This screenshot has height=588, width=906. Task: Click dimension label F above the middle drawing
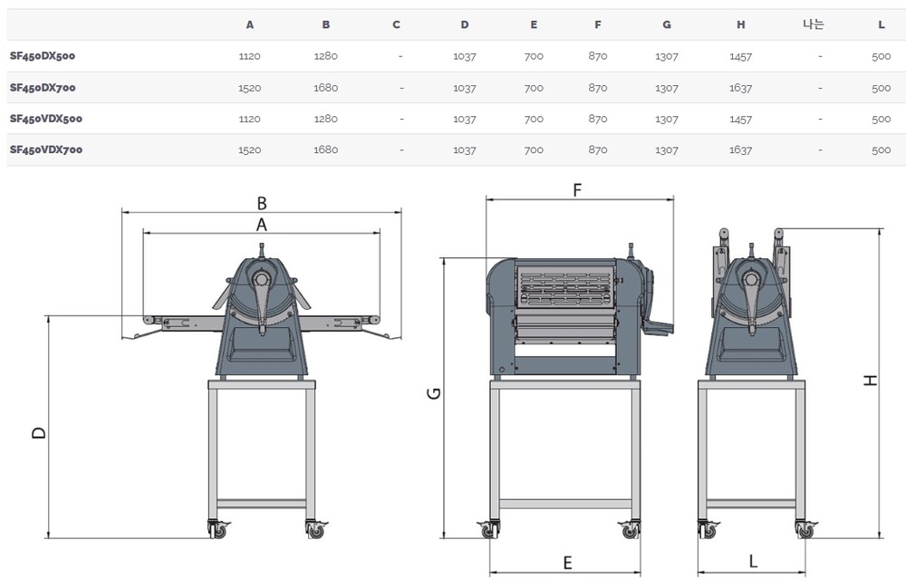577,189
